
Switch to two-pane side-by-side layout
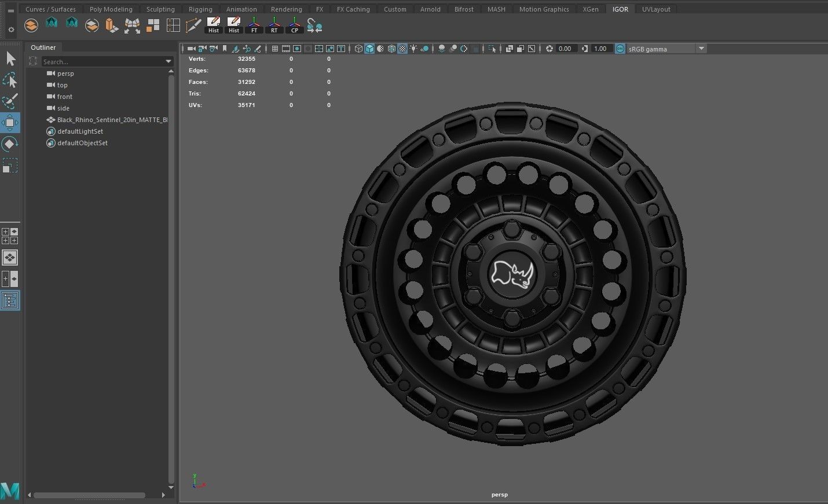tap(10, 279)
